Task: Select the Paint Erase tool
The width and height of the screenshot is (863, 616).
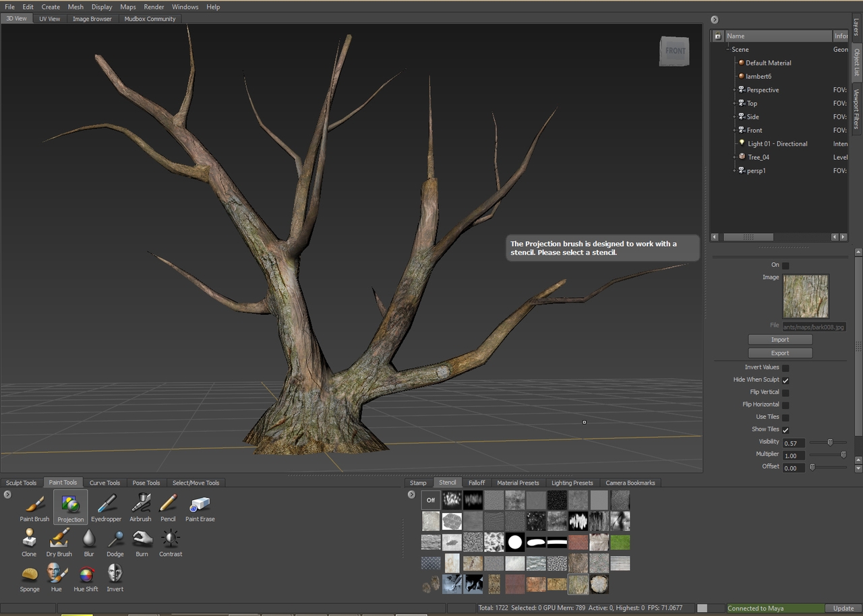Action: [x=200, y=507]
